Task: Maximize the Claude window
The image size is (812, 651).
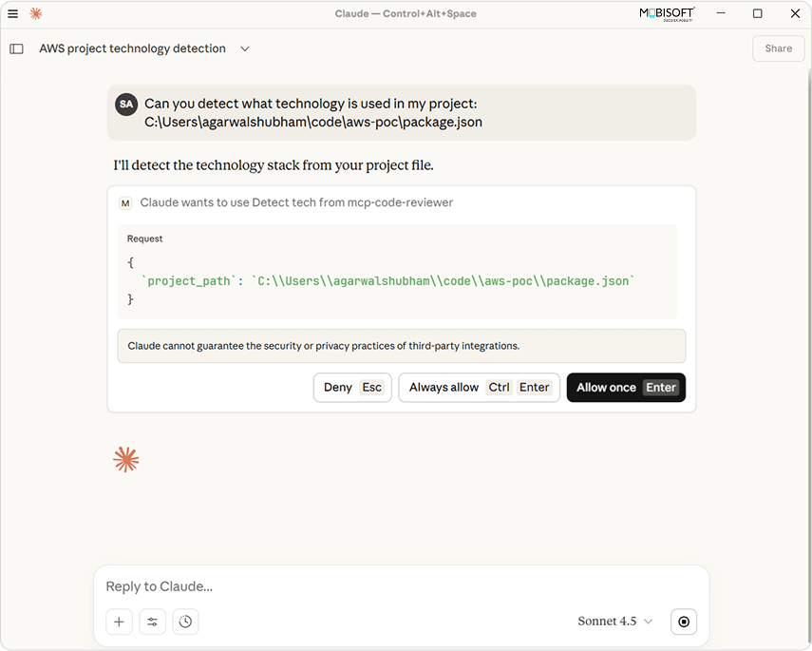Action: [757, 13]
